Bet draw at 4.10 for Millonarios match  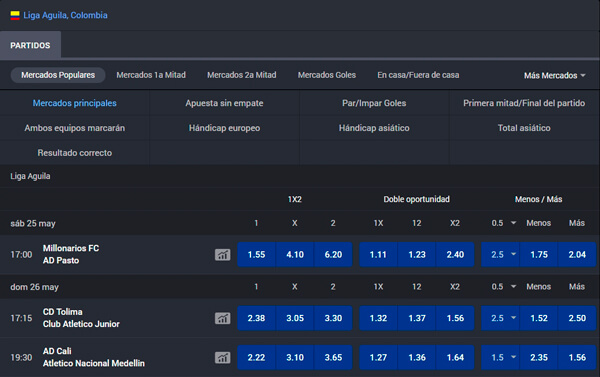(x=295, y=255)
